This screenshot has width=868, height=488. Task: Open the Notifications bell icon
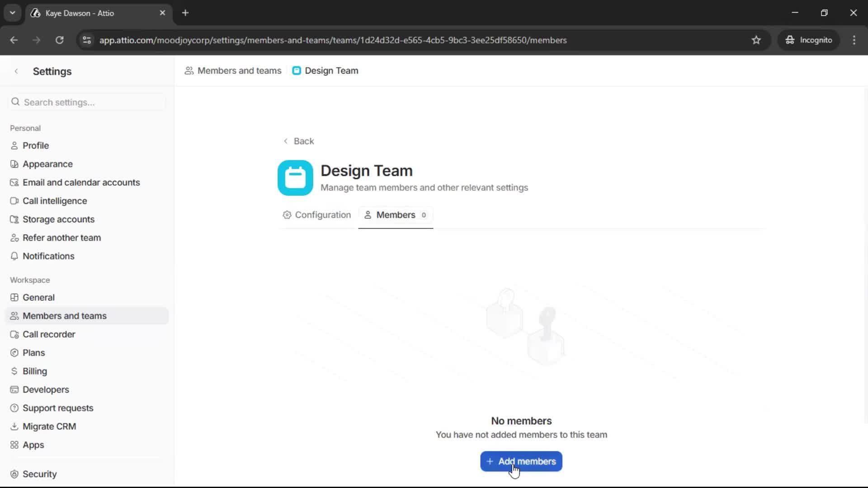click(14, 256)
